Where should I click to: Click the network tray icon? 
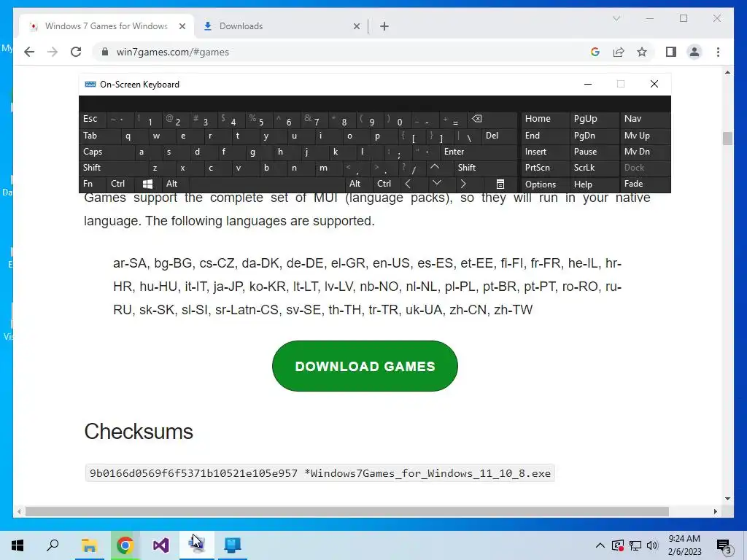point(635,545)
